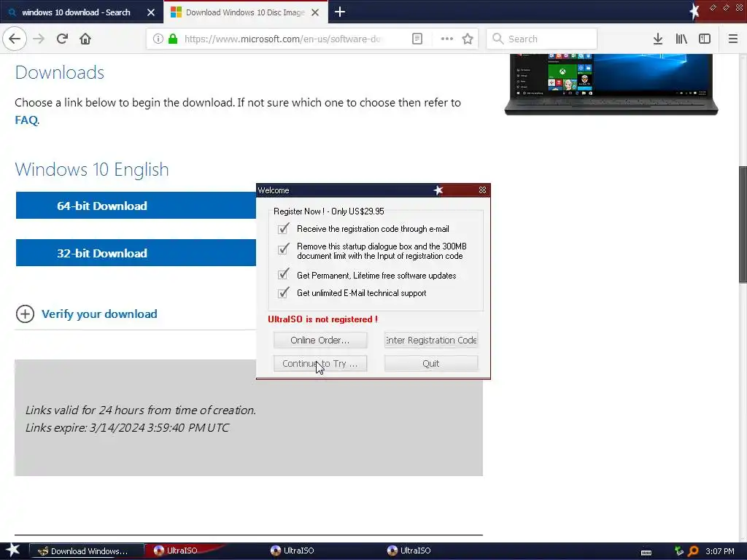Click the Verify your download link text

coord(99,314)
